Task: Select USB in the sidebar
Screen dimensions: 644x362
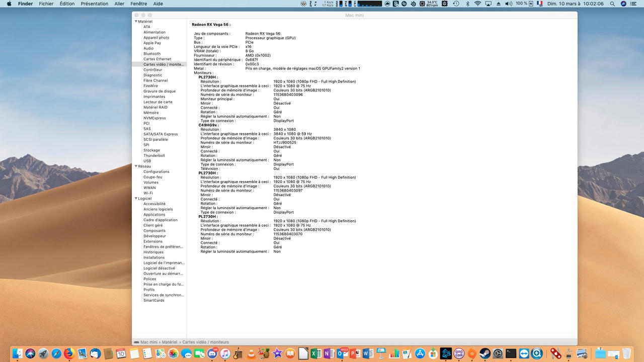Action: pos(147,161)
